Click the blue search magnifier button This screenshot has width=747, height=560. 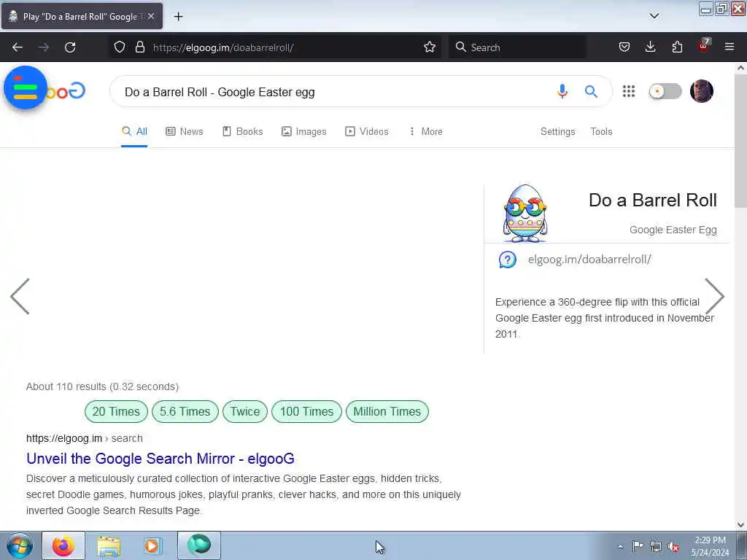591,91
